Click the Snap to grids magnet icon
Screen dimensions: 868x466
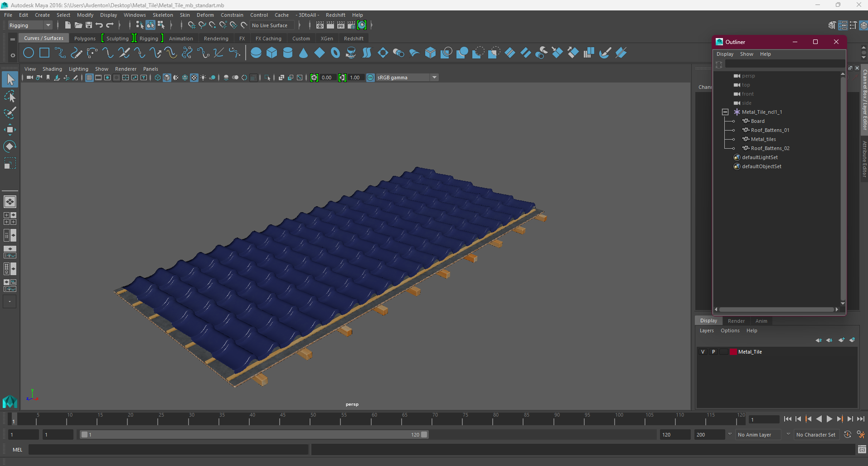pos(191,25)
